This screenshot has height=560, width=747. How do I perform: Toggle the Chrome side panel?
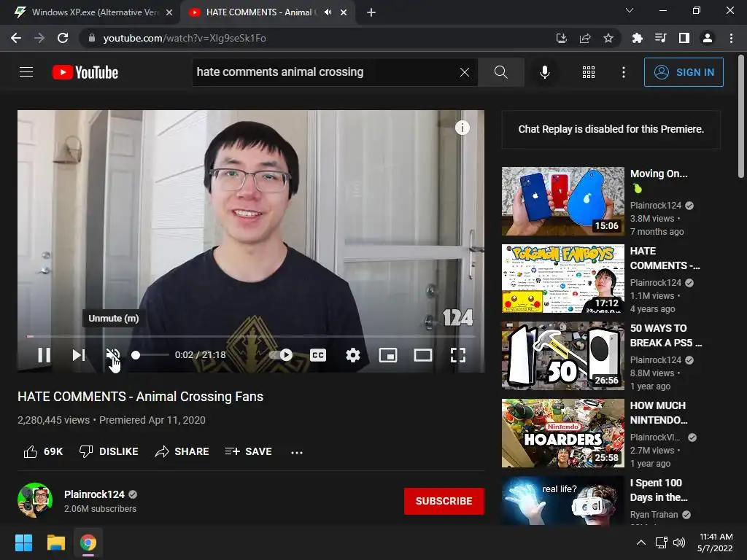pyautogui.click(x=684, y=38)
